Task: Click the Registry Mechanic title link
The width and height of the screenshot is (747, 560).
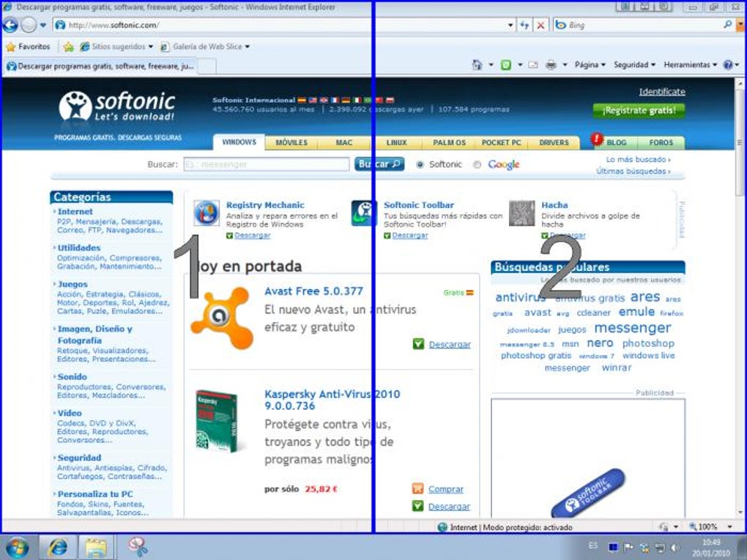Action: tap(265, 205)
